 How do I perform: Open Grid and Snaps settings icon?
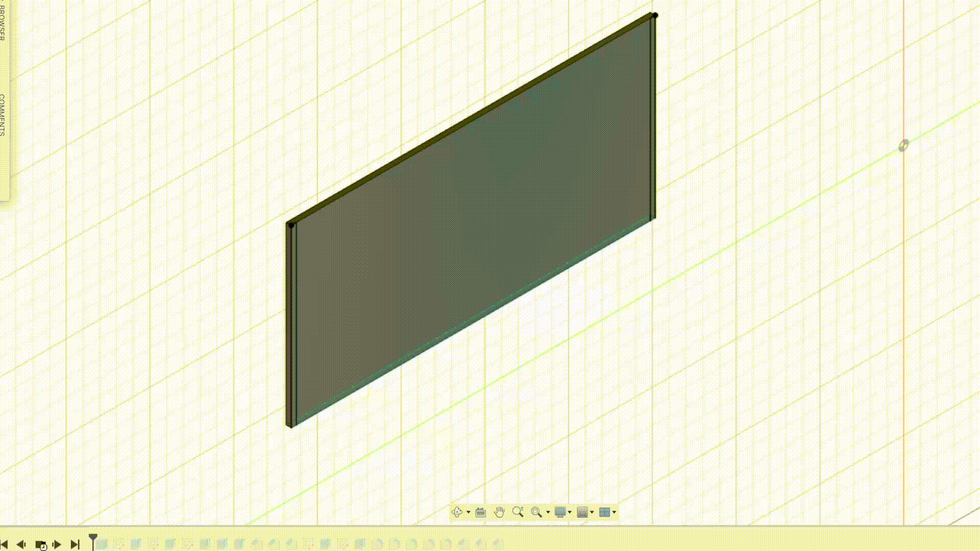582,512
